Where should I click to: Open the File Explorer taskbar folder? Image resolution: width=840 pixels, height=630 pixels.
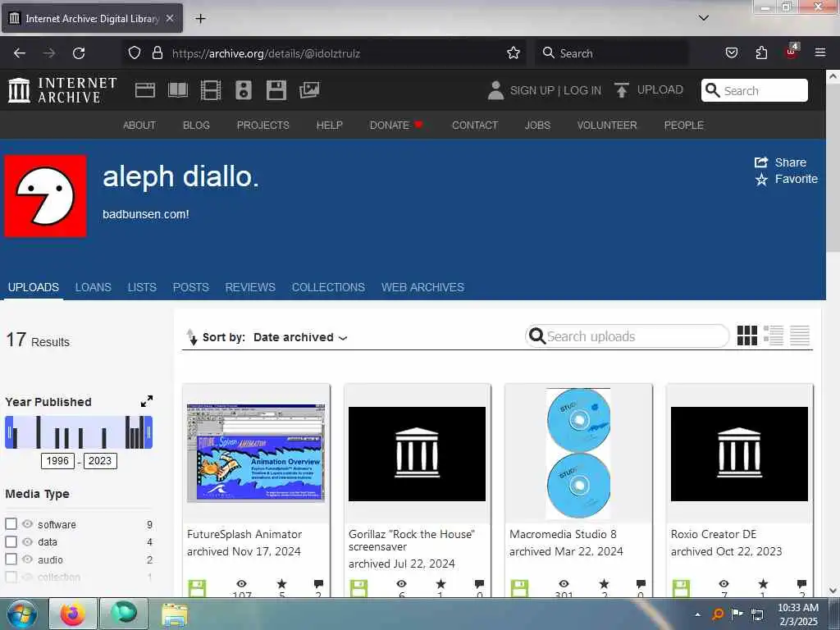[x=175, y=614]
